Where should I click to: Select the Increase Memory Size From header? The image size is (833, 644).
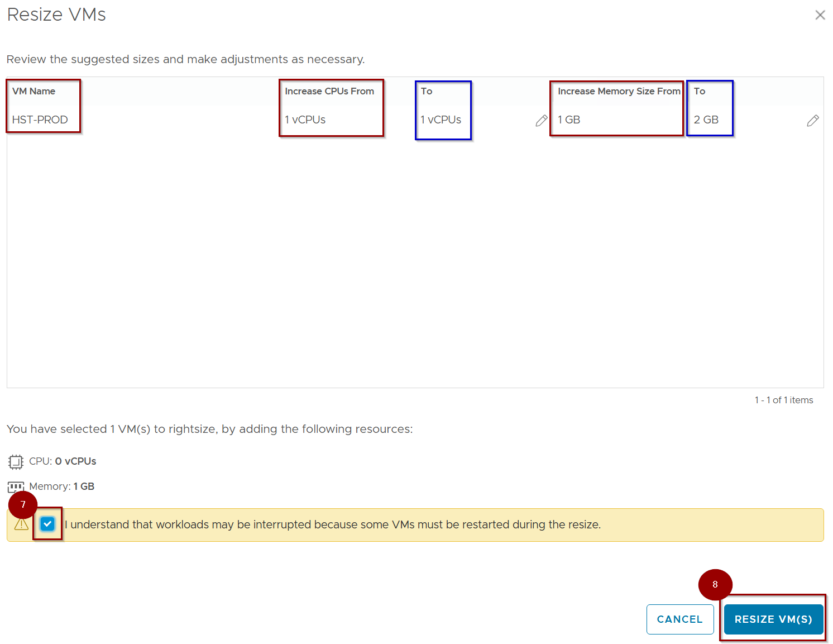(619, 91)
